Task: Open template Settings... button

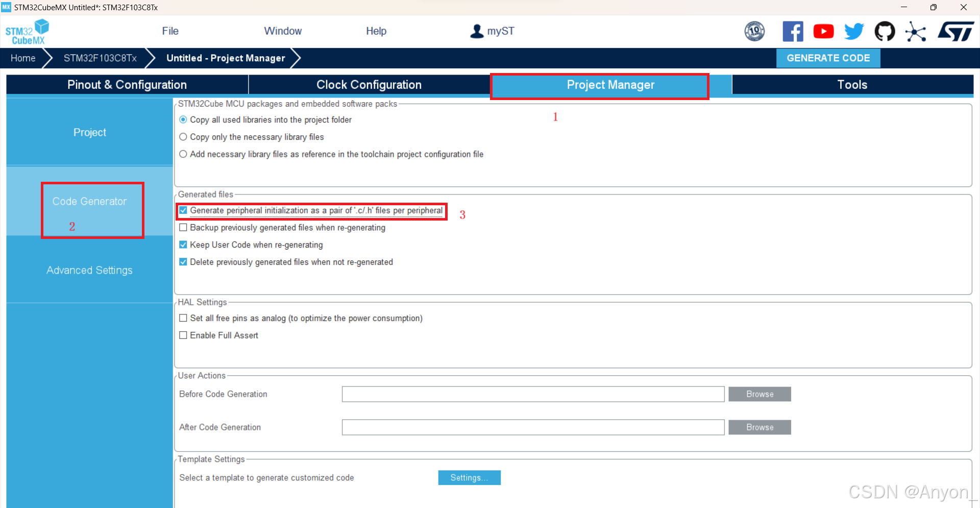Action: 469,478
